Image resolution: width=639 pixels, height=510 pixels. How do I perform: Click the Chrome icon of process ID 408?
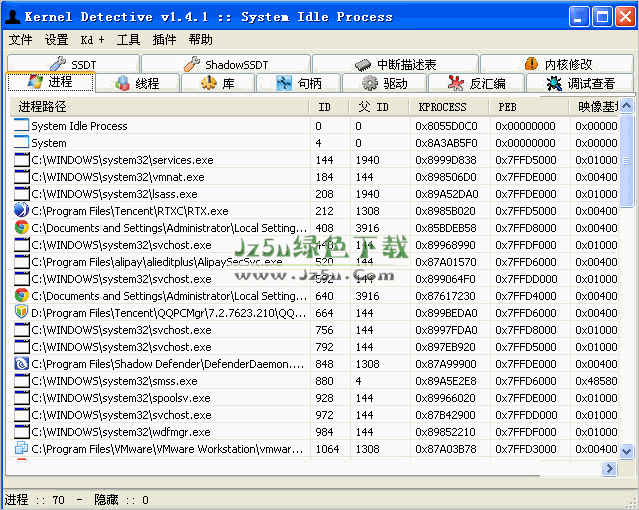[21, 227]
